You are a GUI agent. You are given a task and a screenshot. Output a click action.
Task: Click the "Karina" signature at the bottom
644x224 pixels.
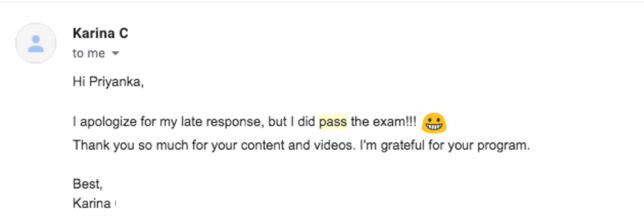92,203
